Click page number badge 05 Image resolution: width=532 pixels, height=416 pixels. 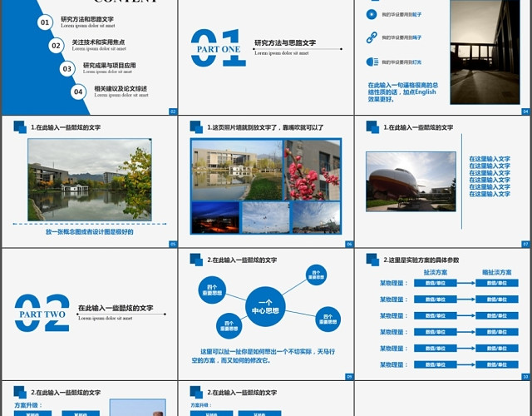[173, 244]
